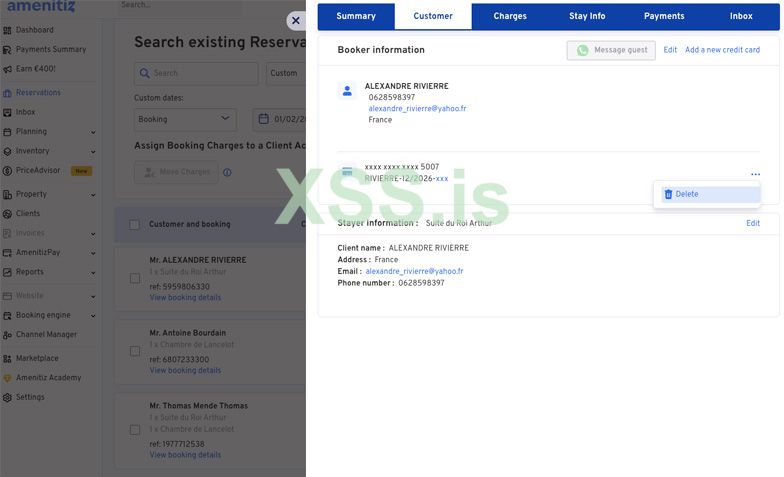784x477 pixels.
Task: Open the Stay Info tab
Action: click(587, 16)
